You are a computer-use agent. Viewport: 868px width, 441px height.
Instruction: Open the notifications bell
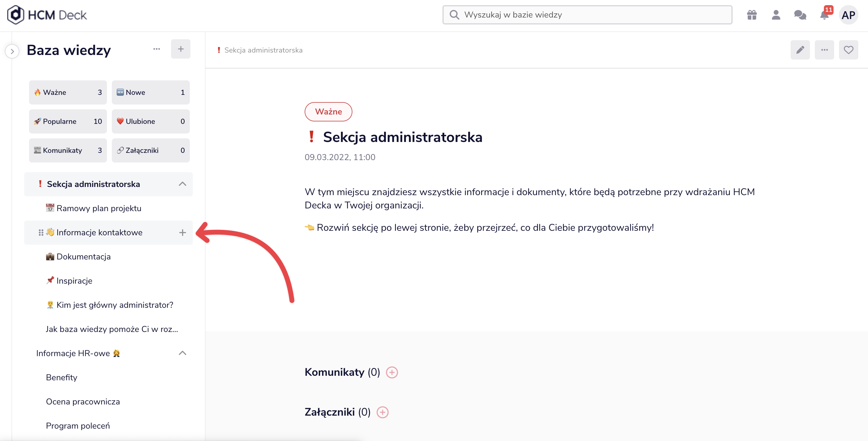(824, 15)
